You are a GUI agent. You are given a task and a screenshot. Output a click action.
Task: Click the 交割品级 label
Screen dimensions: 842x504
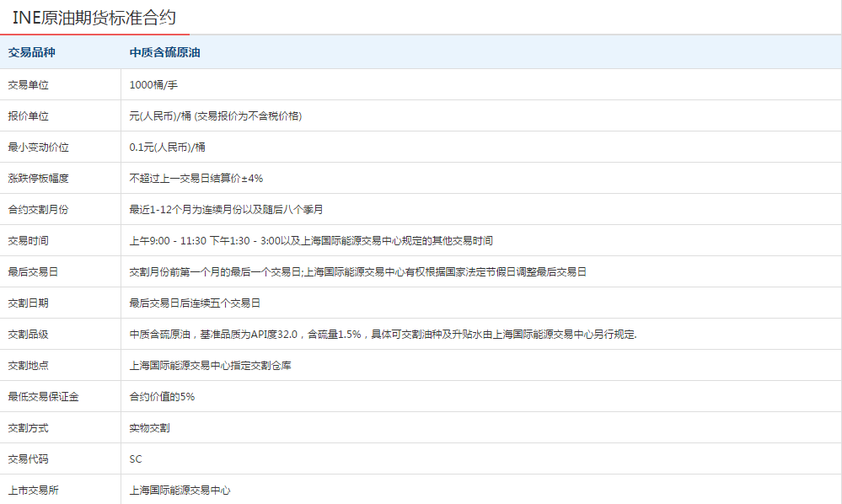pos(28,334)
